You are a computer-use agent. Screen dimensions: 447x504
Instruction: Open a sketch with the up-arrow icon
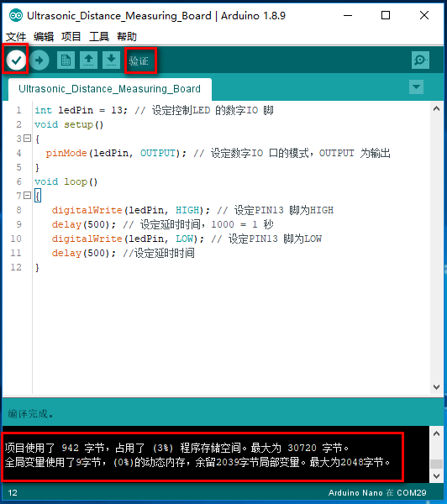click(x=89, y=60)
